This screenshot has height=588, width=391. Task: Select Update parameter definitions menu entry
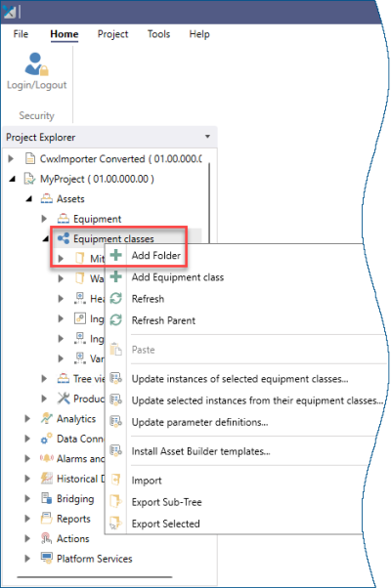pyautogui.click(x=200, y=422)
